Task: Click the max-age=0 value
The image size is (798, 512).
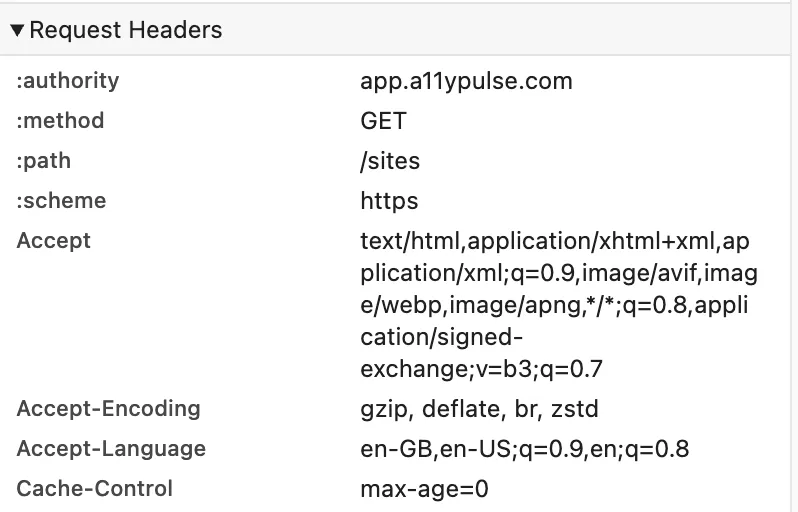Action: [424, 489]
